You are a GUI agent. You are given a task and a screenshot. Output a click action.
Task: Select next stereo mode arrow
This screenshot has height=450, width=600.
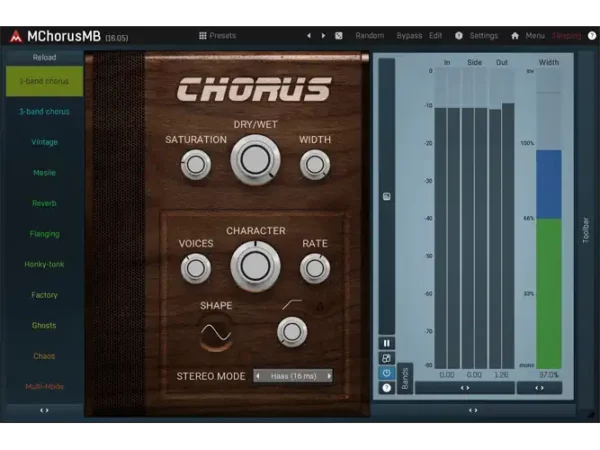tap(329, 376)
